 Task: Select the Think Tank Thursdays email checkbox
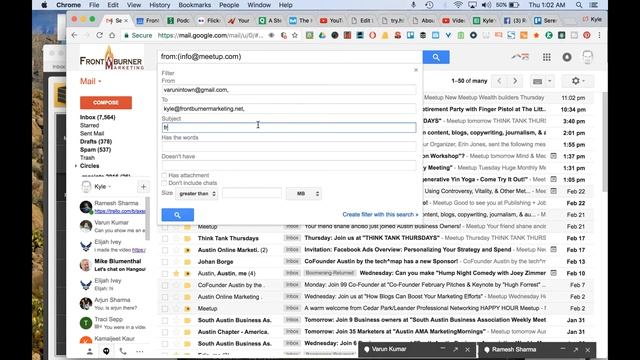point(165,238)
